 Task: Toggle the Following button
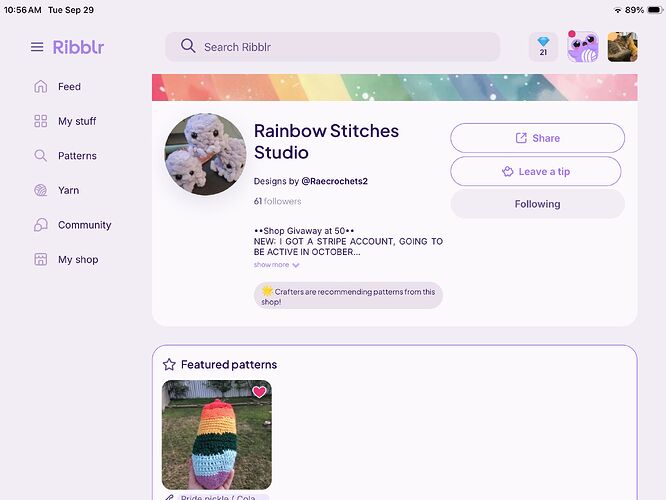tap(537, 204)
